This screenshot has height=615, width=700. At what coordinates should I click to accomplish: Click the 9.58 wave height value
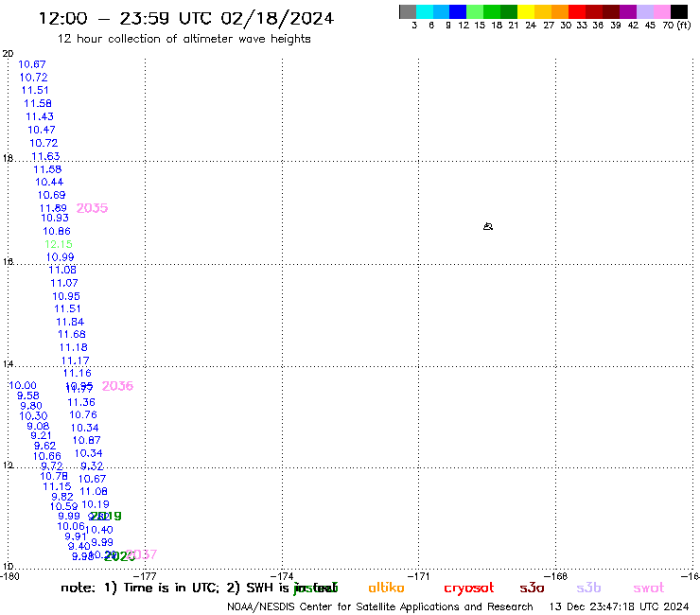pyautogui.click(x=28, y=395)
